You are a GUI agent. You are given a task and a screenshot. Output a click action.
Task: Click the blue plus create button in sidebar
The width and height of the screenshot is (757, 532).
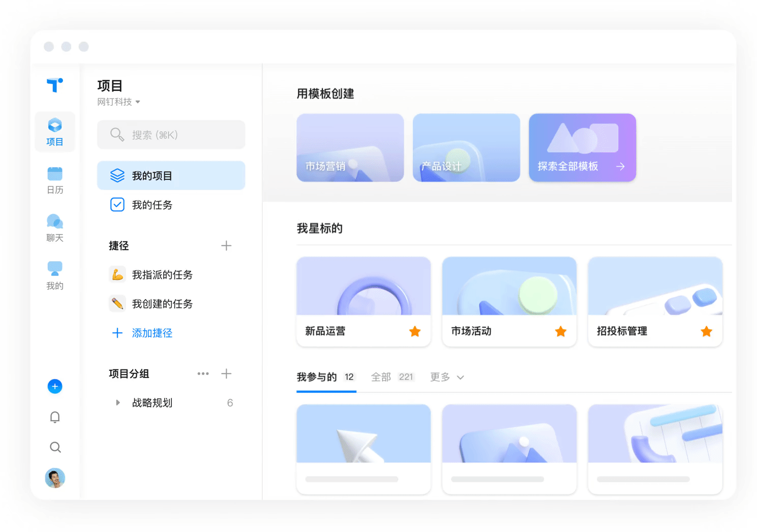point(55,387)
